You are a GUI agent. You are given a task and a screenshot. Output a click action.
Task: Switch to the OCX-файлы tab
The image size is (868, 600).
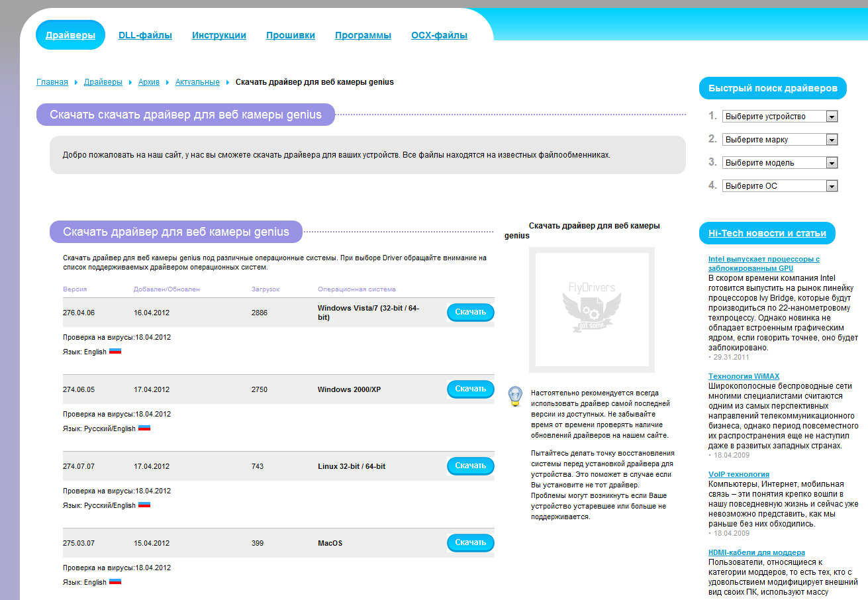pos(439,35)
